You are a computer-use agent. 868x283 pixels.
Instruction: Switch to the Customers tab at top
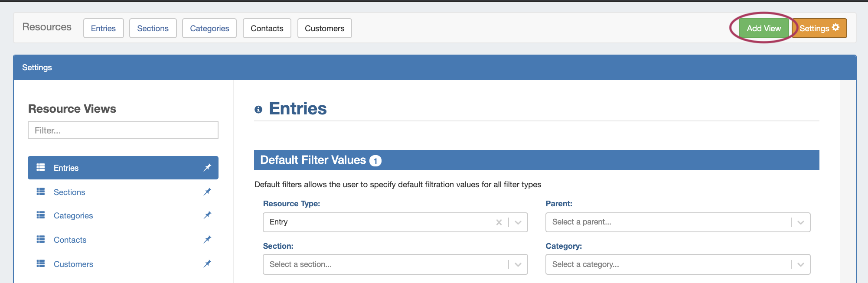[324, 28]
